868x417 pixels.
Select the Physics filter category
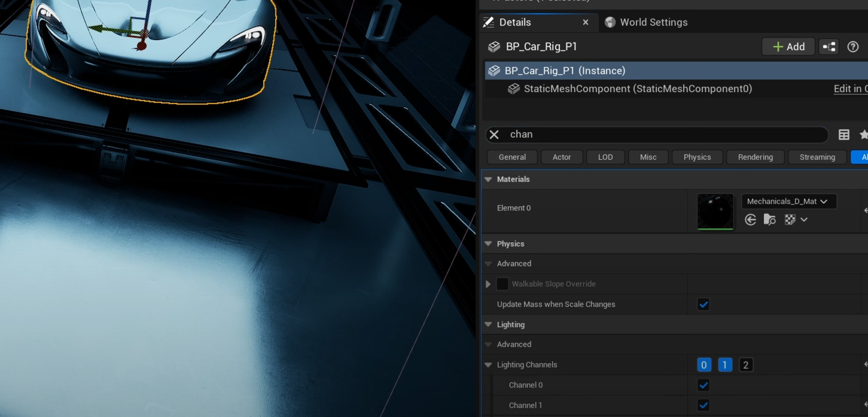pyautogui.click(x=697, y=157)
